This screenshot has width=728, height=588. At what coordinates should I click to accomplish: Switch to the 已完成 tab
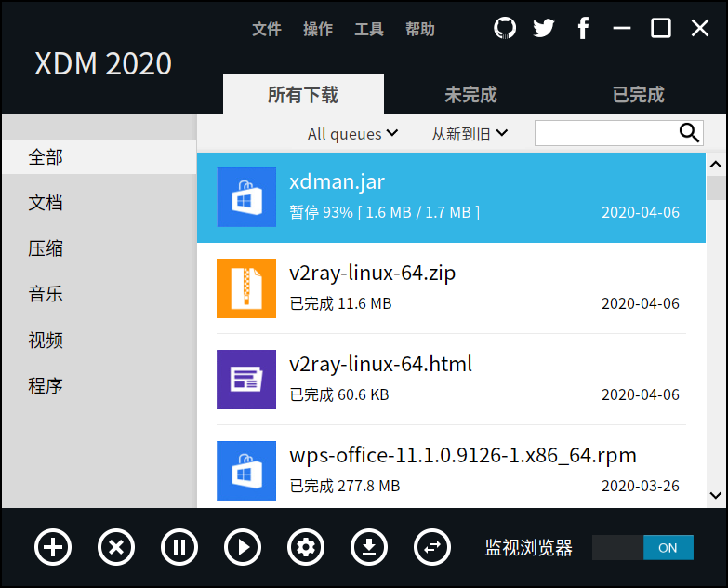639,94
